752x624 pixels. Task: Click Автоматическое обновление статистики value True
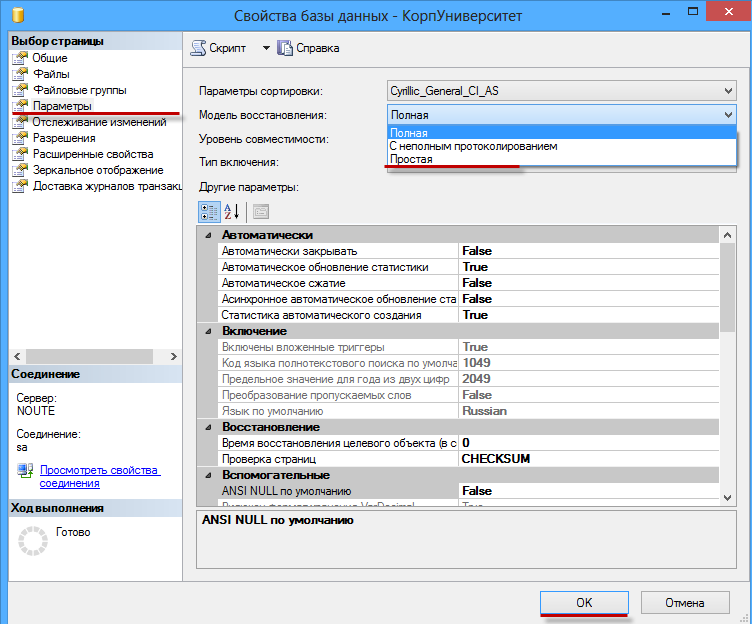click(588, 267)
